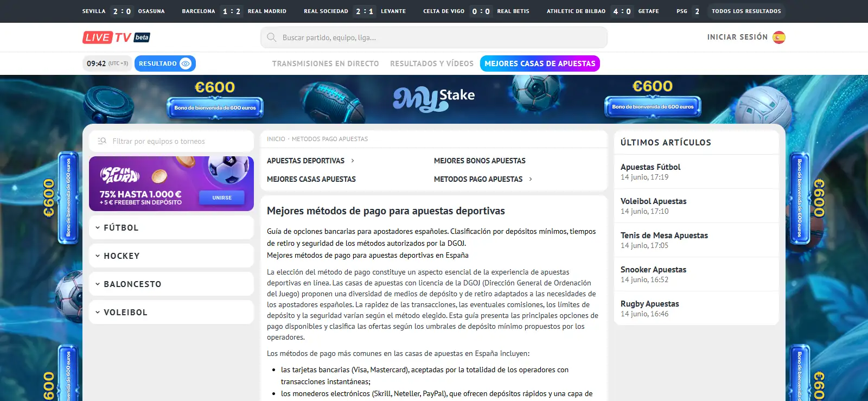Select the Spanish flag language icon

[x=779, y=37]
